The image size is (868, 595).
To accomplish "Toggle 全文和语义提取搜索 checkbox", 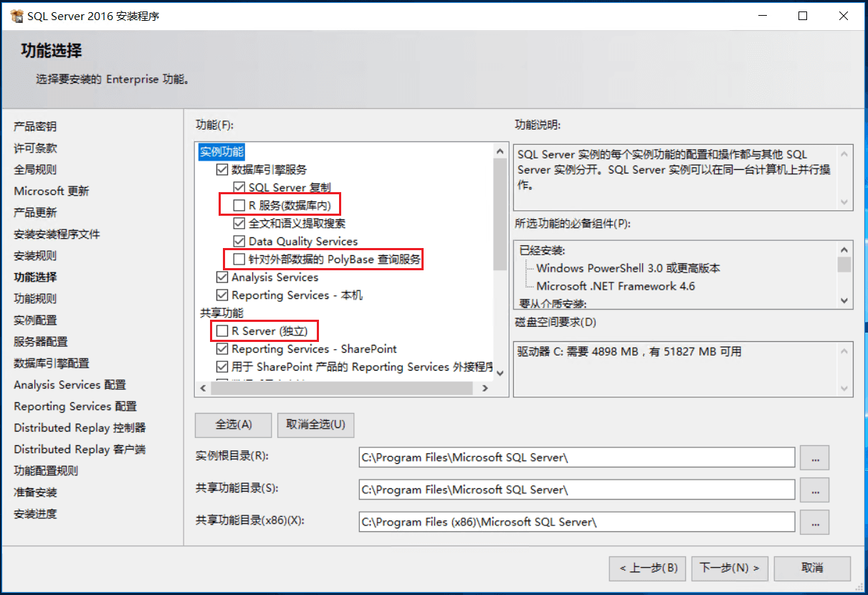I will pos(239,224).
